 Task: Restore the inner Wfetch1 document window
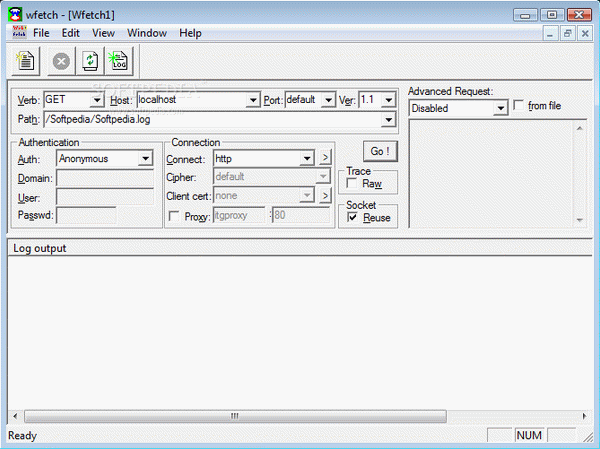pyautogui.click(x=567, y=34)
